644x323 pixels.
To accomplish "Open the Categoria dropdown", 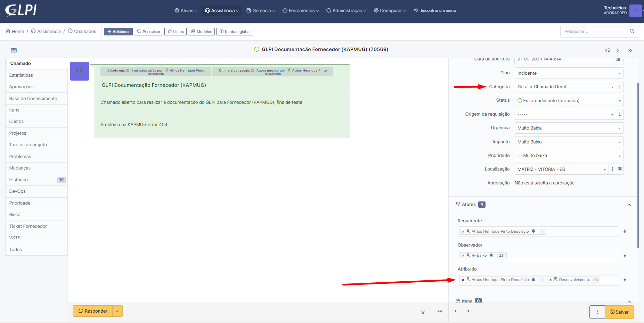I will click(x=565, y=87).
